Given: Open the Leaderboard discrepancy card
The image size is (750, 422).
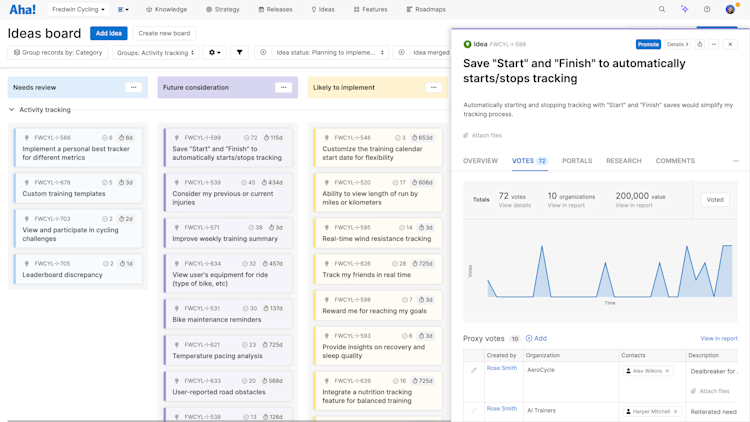Looking at the screenshot, I should (x=78, y=269).
